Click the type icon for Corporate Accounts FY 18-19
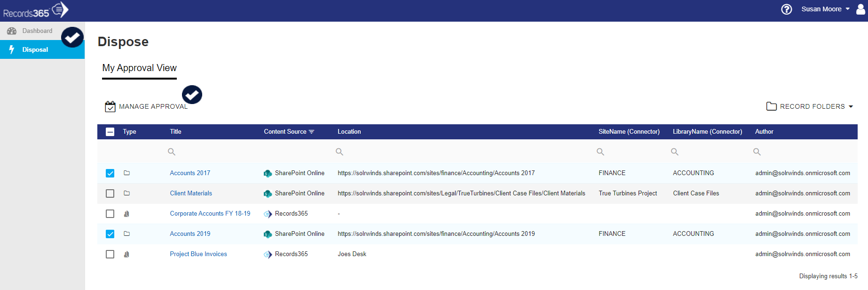868x290 pixels. pos(126,214)
